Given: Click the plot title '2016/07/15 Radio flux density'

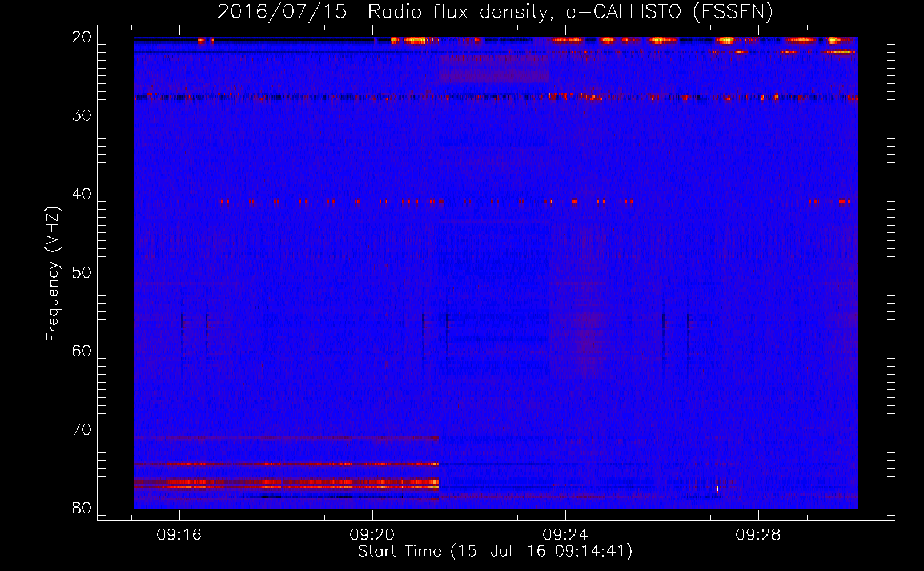Looking at the screenshot, I should point(495,12).
